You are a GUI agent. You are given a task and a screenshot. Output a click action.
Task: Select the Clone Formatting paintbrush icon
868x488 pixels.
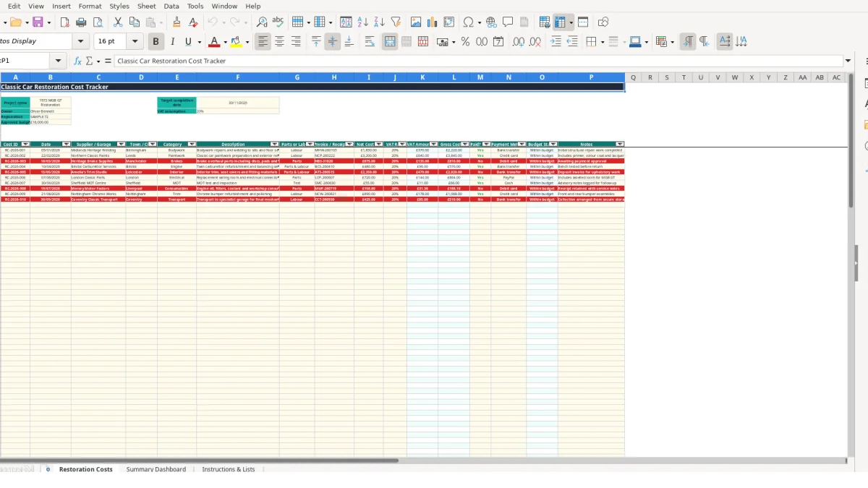(x=176, y=22)
